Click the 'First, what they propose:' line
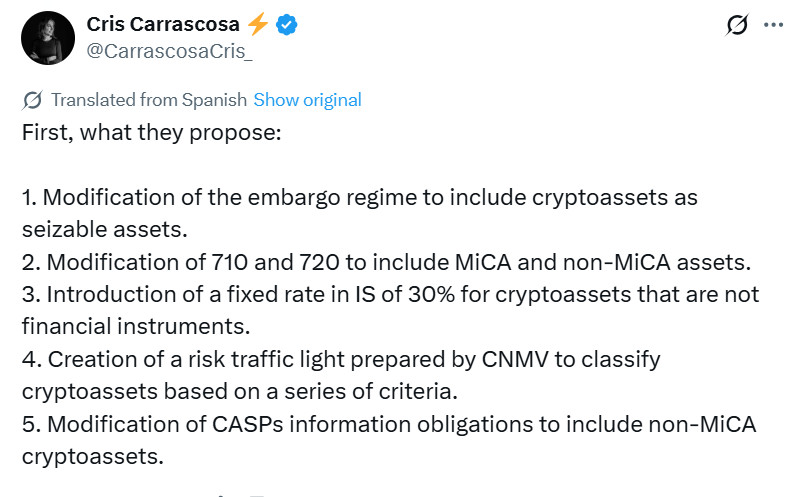The width and height of the screenshot is (805, 497). pos(153,132)
